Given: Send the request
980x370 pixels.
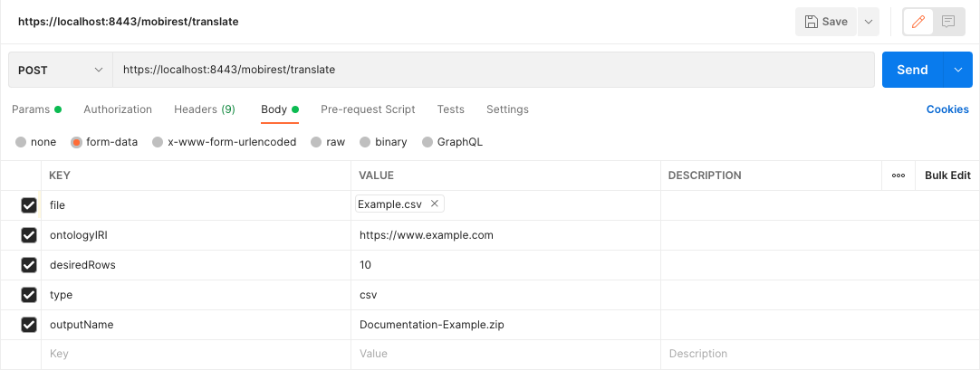Looking at the screenshot, I should pyautogui.click(x=912, y=70).
